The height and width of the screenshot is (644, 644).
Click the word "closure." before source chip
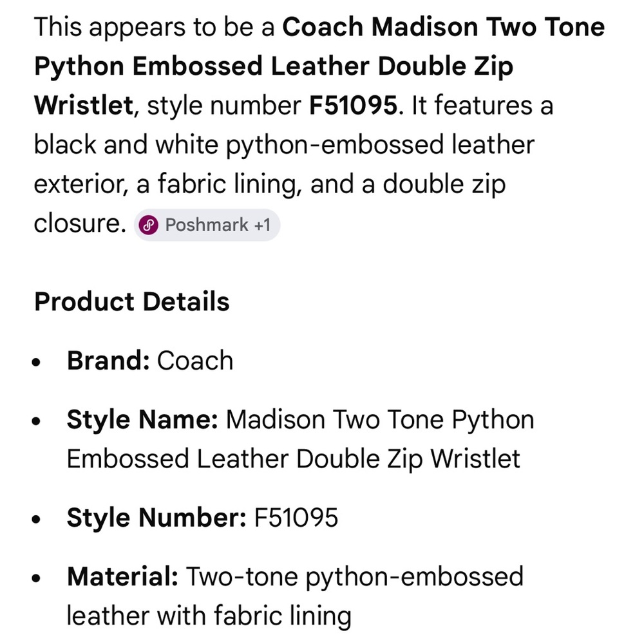point(79,223)
